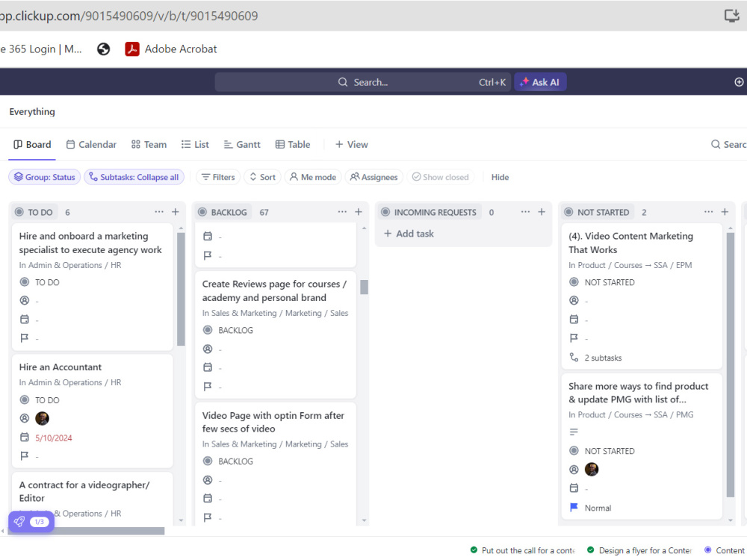Image resolution: width=747 pixels, height=560 pixels.
Task: Click the onboarding rocket 1/3 widget
Action: [31, 522]
